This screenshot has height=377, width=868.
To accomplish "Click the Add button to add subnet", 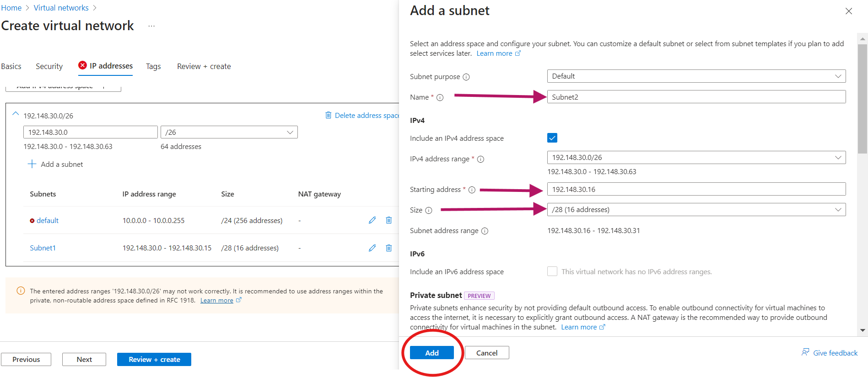I will [431, 353].
